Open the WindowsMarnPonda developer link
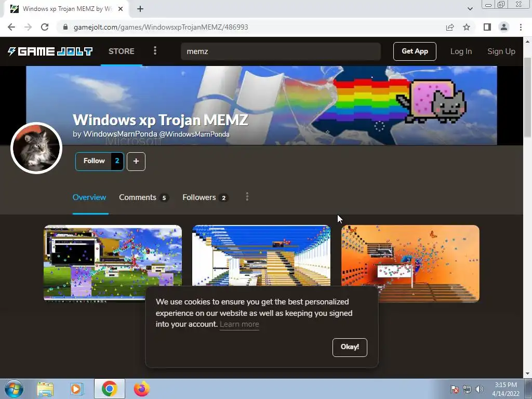The height and width of the screenshot is (399, 532). coord(120,134)
